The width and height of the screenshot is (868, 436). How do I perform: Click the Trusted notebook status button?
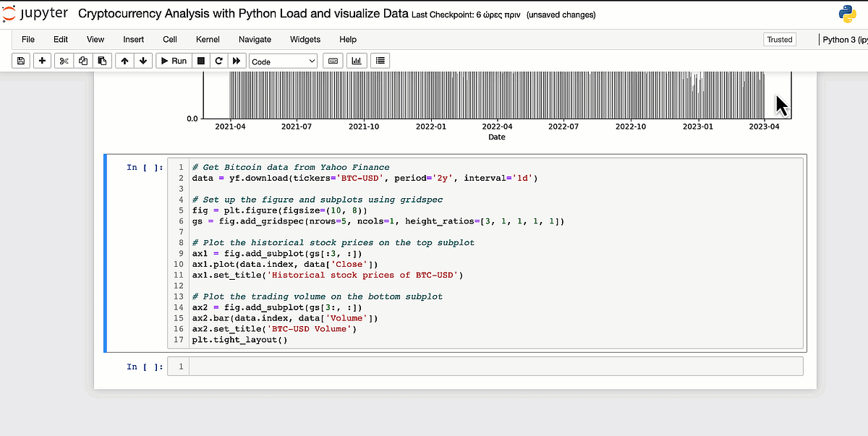point(779,39)
